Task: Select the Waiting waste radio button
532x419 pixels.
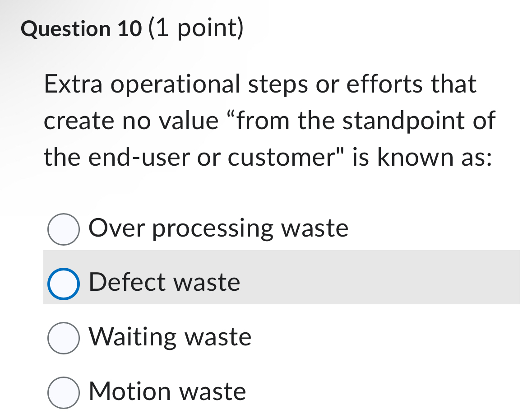Action: (x=63, y=337)
